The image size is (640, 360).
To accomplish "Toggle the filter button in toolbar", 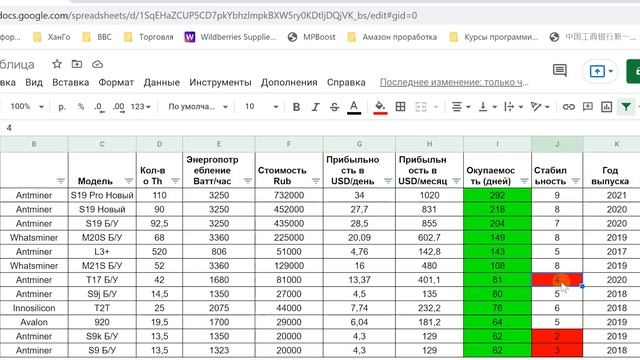I will [626, 107].
